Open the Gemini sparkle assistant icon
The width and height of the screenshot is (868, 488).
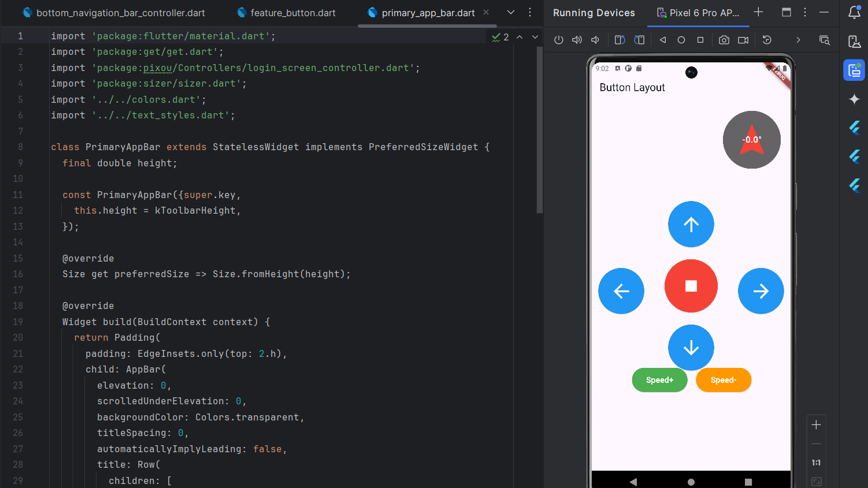[854, 99]
